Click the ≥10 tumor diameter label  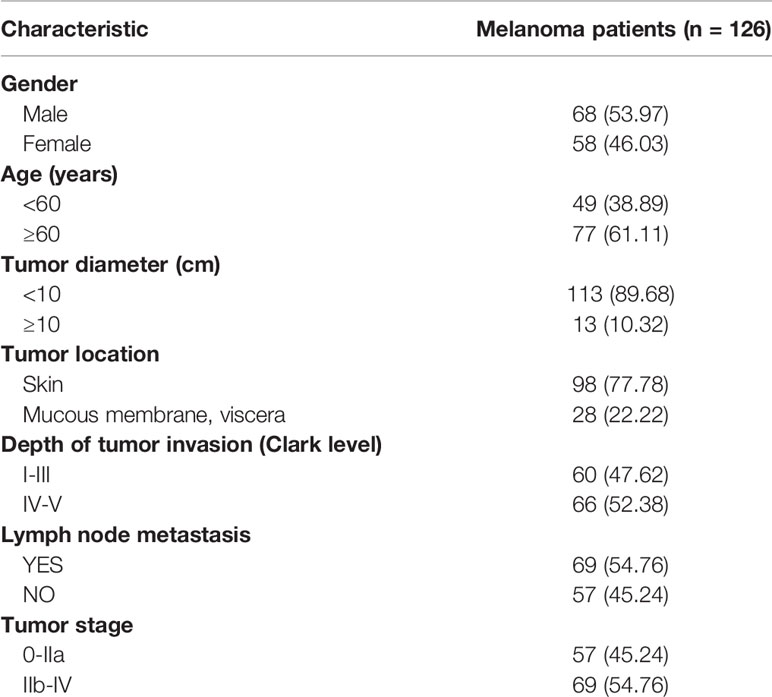point(42,325)
